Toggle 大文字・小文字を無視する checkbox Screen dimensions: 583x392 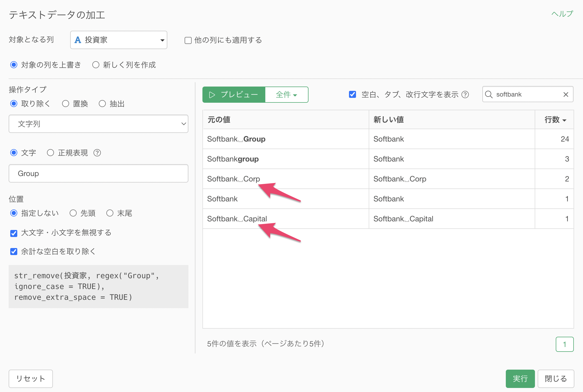click(x=14, y=233)
